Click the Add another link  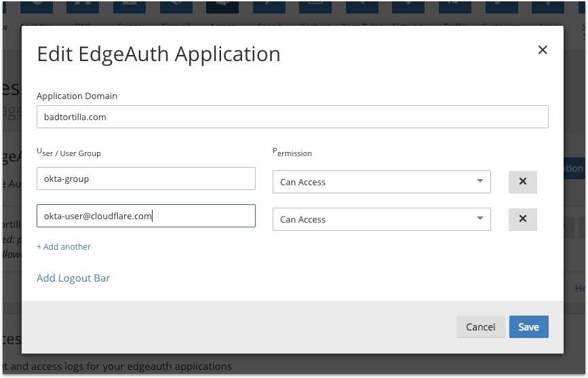(64, 247)
